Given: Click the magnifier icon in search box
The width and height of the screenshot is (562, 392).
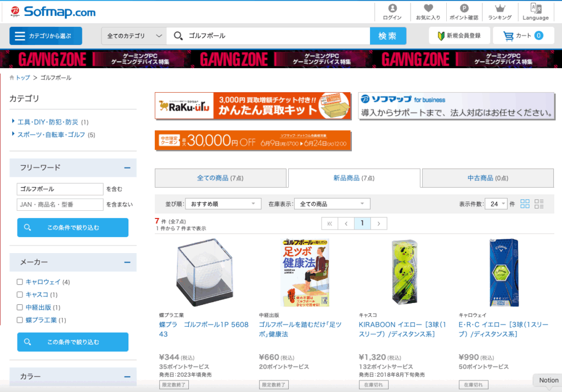Looking at the screenshot, I should pos(178,36).
